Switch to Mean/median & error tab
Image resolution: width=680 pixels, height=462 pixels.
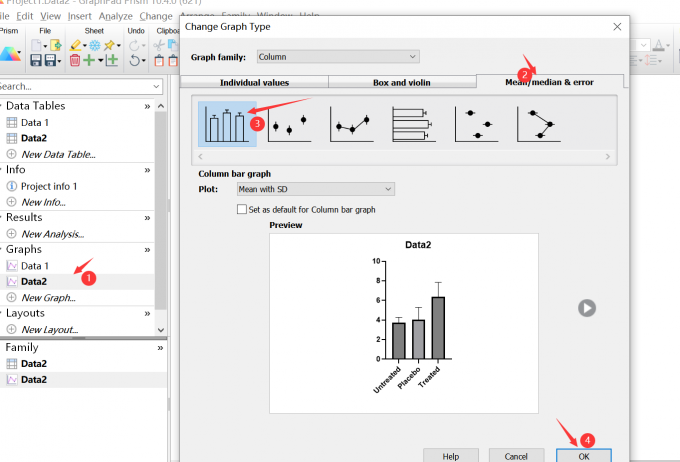[549, 82]
